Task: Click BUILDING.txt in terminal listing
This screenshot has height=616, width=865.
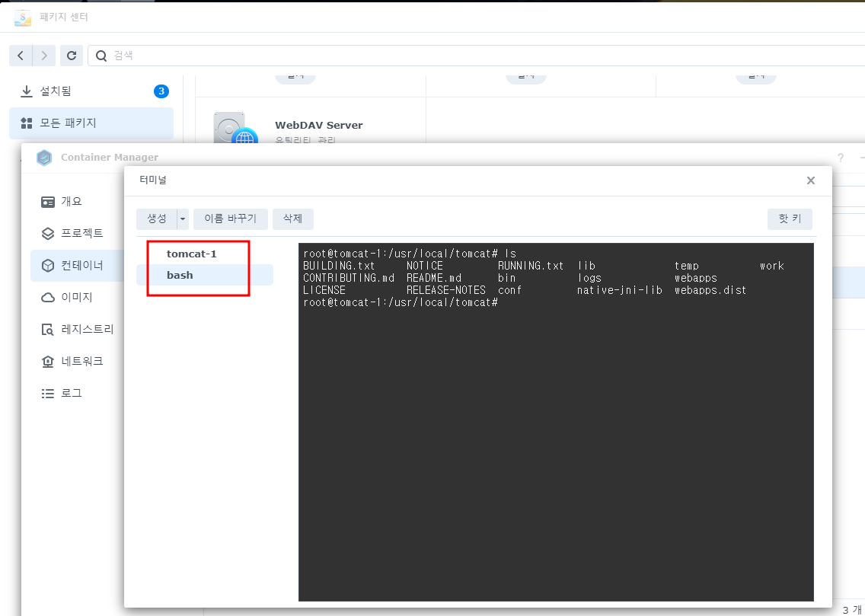Action: click(340, 266)
